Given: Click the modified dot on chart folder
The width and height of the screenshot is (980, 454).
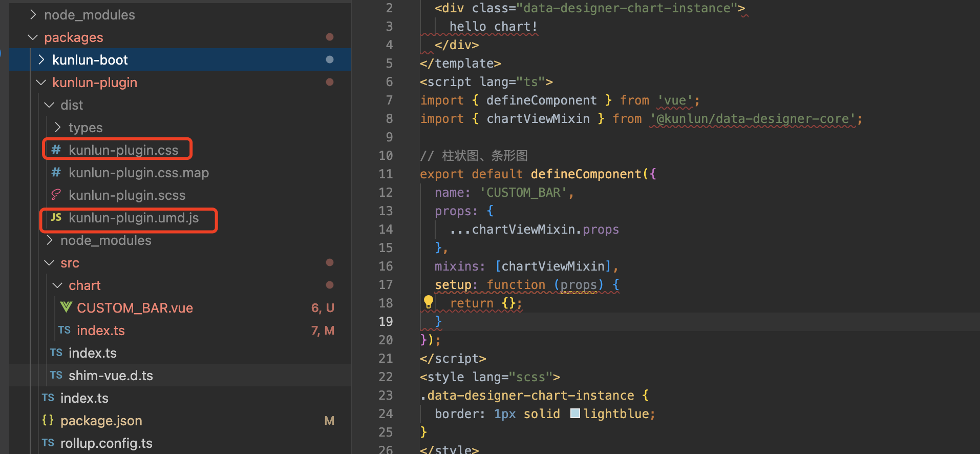Looking at the screenshot, I should [x=330, y=285].
